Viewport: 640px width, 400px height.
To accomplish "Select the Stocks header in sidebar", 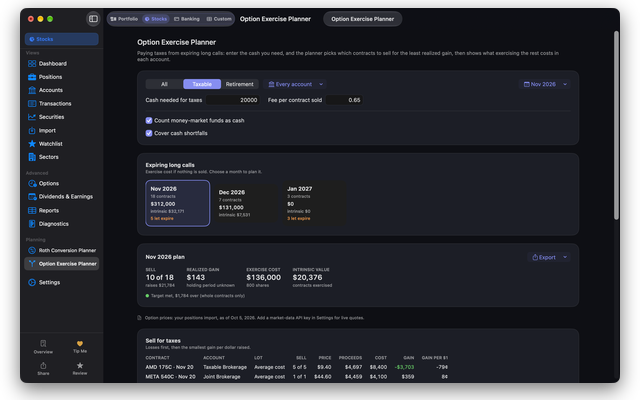I will [62, 39].
